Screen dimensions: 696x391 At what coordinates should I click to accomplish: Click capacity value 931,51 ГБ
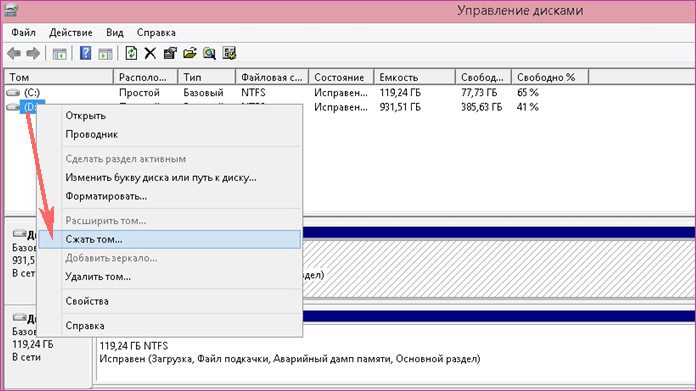click(x=400, y=107)
